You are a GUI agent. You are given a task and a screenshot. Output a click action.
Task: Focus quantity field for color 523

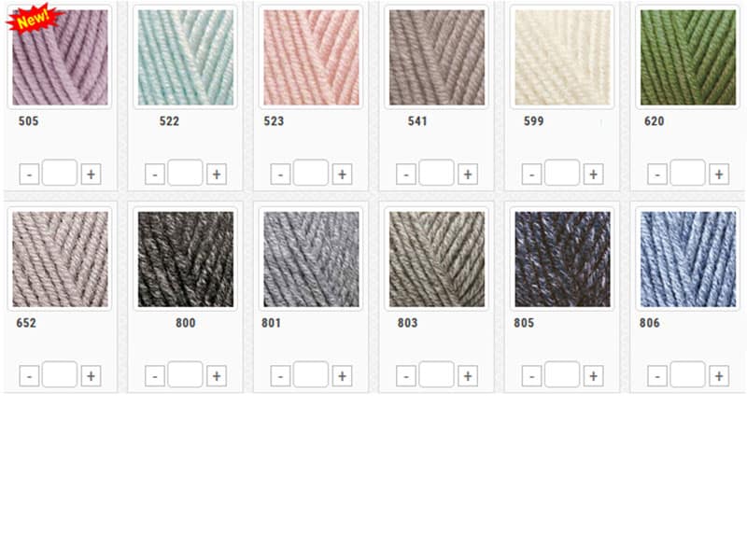[x=311, y=173]
